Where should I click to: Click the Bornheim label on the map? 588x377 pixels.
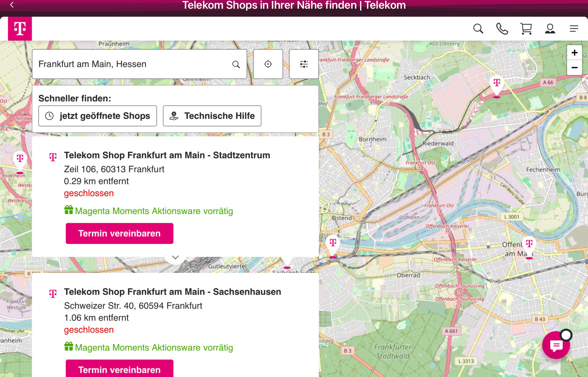(x=372, y=139)
